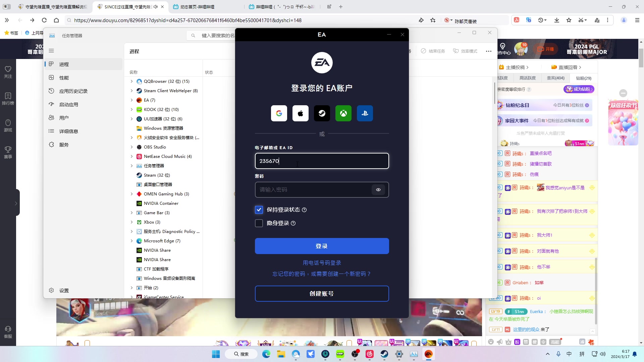This screenshot has width=644, height=362.
Task: Expand the EA (7) process group
Action: point(131,100)
